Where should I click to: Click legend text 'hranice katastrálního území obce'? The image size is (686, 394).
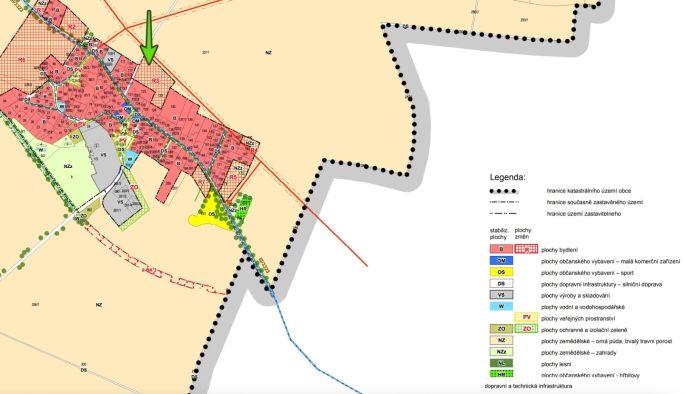click(x=589, y=191)
